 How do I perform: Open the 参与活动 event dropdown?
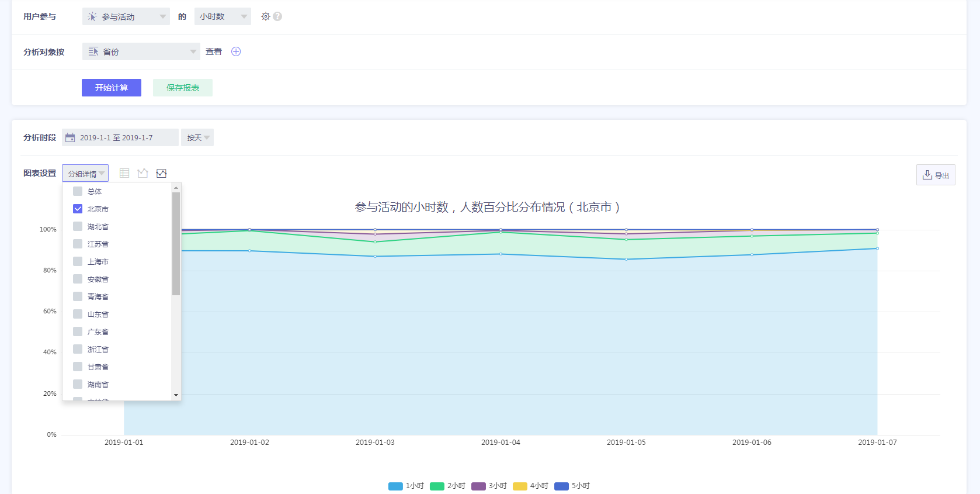click(126, 16)
